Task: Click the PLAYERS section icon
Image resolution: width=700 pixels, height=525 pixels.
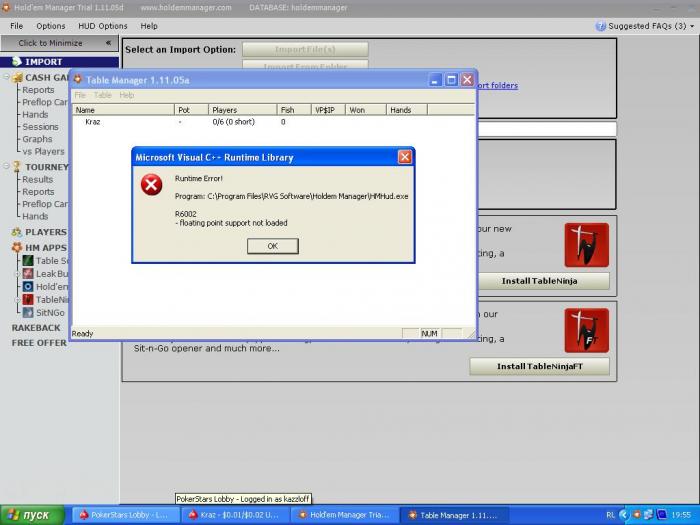Action: pos(17,232)
